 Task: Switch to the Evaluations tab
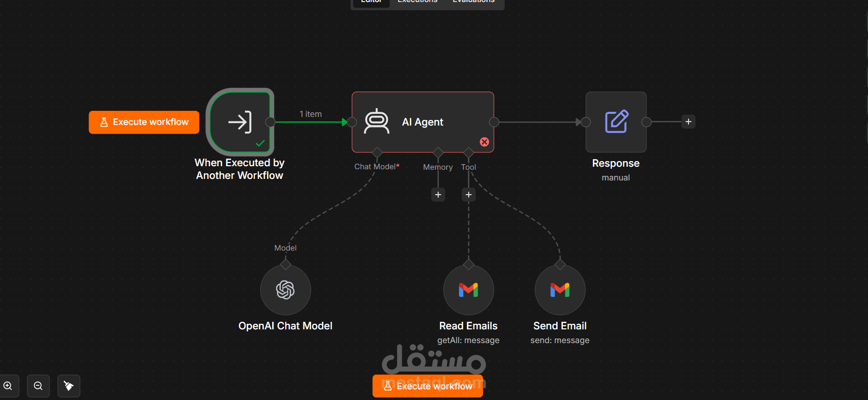(x=473, y=2)
